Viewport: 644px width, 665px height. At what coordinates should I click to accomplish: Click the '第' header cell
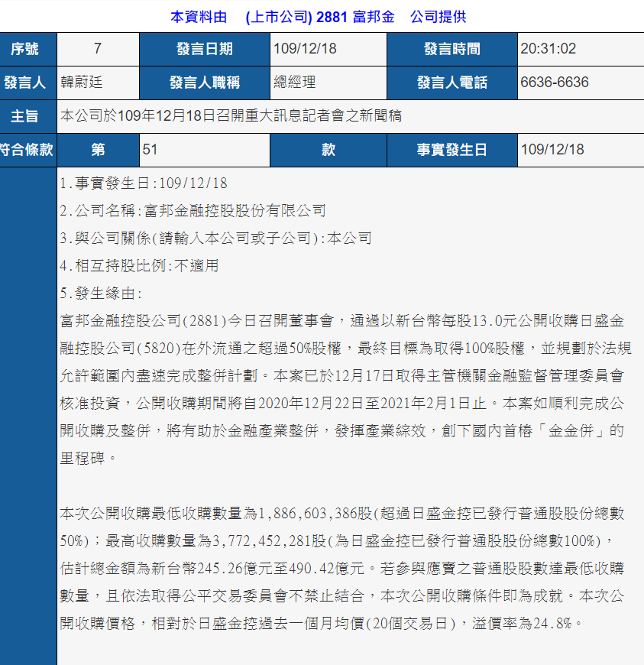click(x=98, y=150)
